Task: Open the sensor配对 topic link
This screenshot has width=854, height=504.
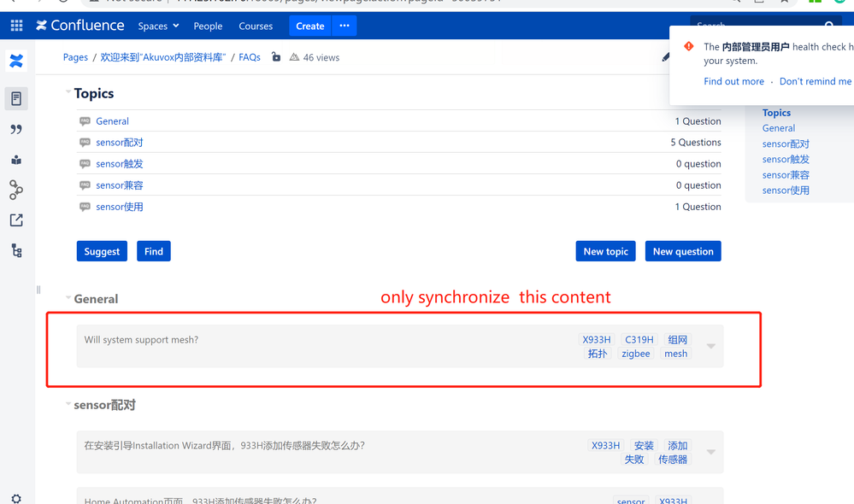Action: [120, 142]
